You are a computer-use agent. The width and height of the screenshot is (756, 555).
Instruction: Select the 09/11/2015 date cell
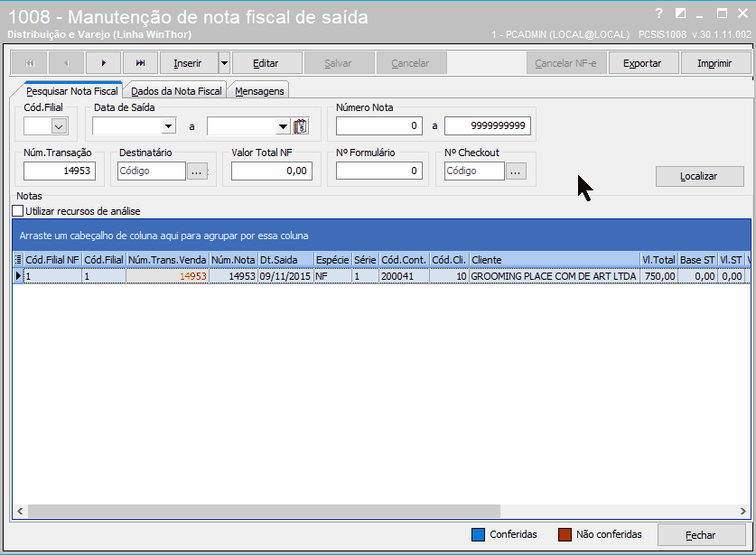[286, 276]
